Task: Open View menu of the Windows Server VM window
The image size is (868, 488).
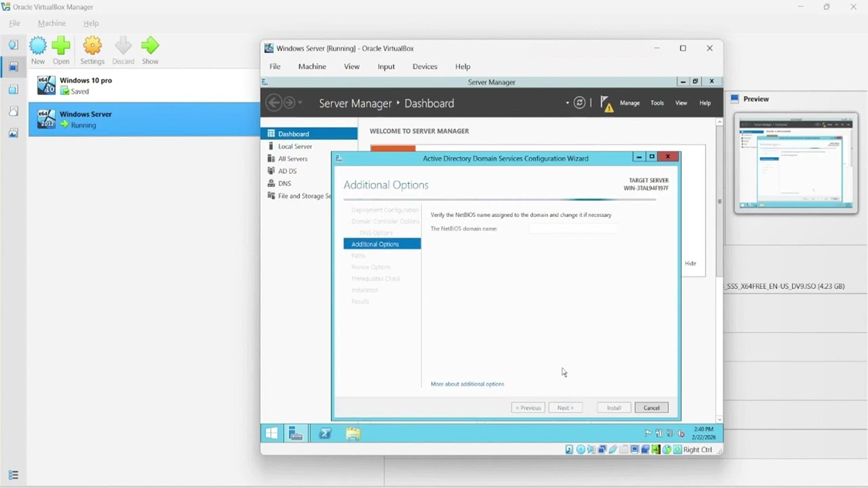Action: tap(351, 66)
